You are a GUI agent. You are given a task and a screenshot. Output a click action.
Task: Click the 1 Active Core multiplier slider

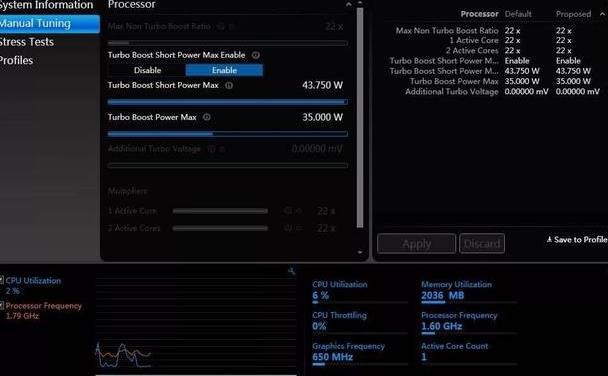click(x=220, y=211)
